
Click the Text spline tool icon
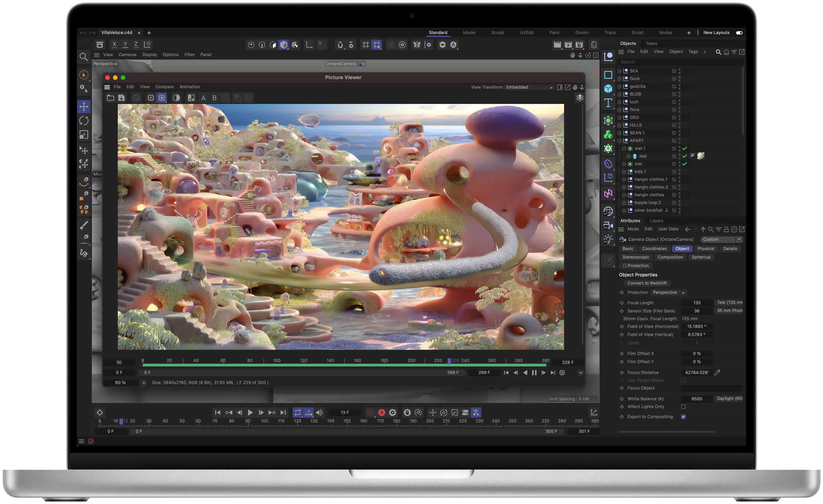608,102
